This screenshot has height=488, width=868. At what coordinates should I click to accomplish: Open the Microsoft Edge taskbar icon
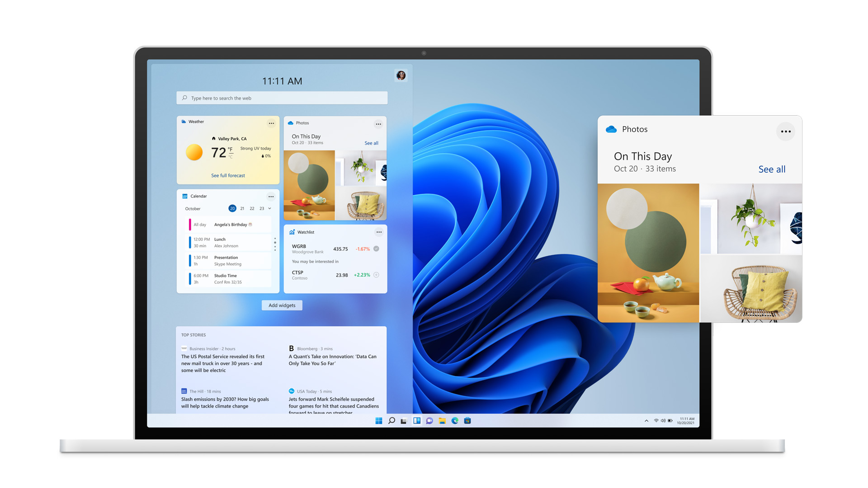[x=454, y=422]
